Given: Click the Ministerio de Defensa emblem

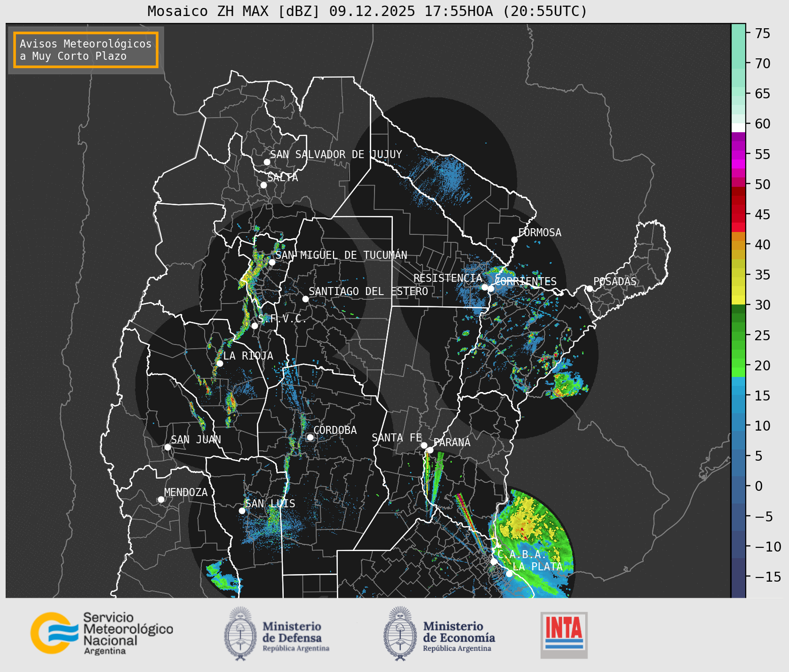Looking at the screenshot, I should (240, 633).
